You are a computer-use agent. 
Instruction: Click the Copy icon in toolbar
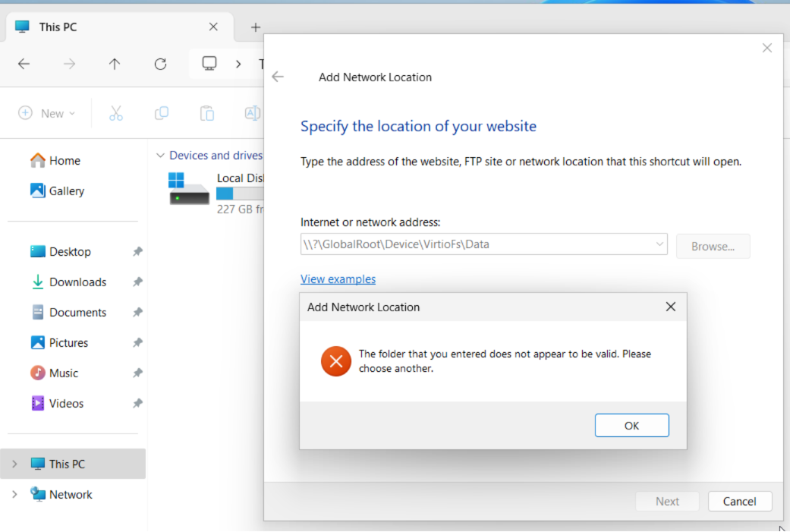tap(161, 113)
